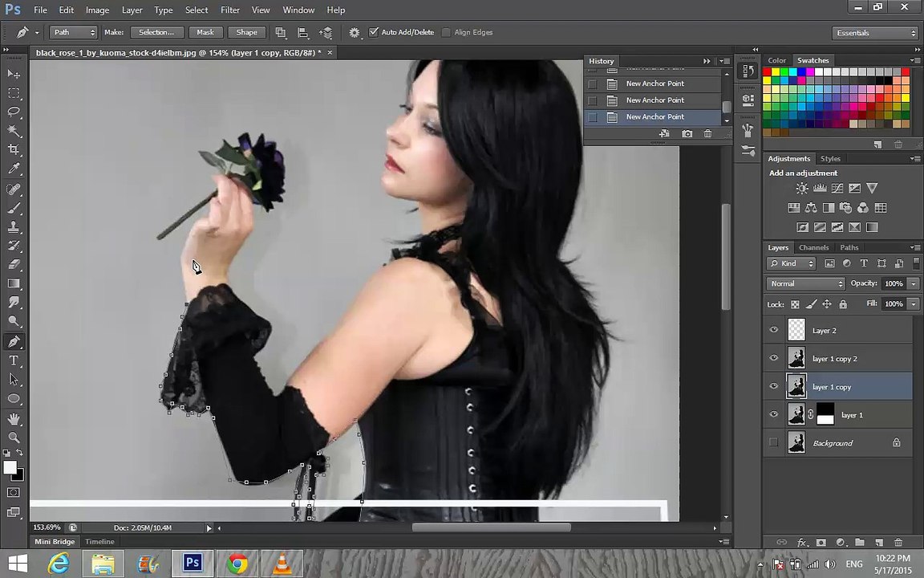Screen dimensions: 924x578
Task: Add layer style fx icon
Action: tap(801, 542)
